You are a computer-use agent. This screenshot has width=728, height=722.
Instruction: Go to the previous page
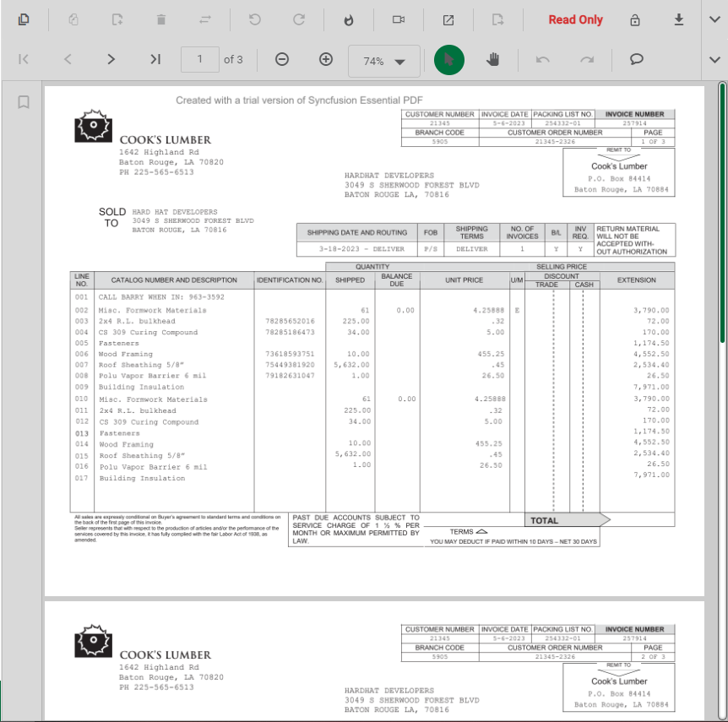tap(68, 59)
